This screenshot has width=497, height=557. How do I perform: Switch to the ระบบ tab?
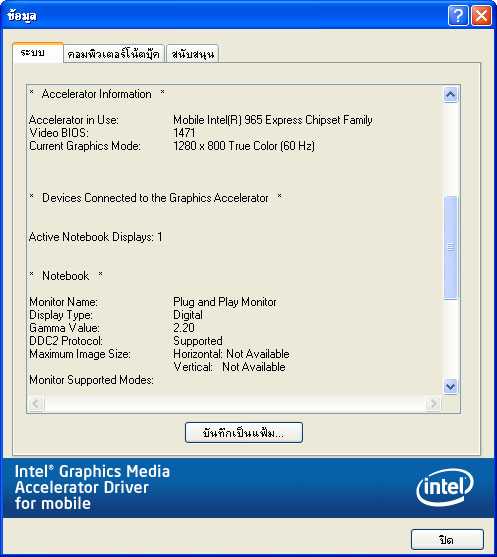[38, 53]
